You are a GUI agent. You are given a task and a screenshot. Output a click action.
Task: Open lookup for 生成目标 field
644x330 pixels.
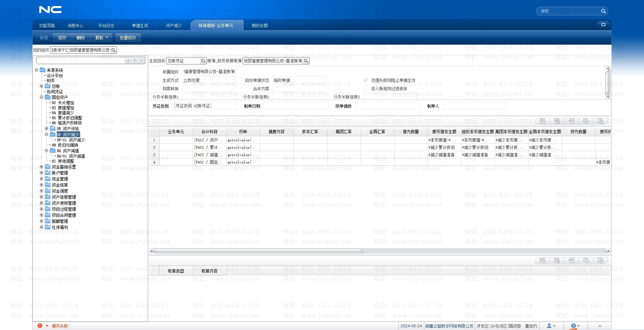[203, 61]
